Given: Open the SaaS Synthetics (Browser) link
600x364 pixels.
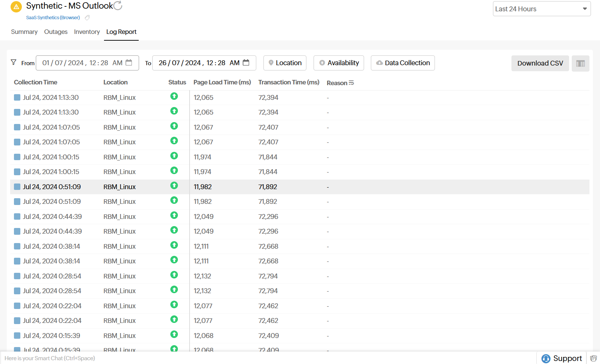Looking at the screenshot, I should [x=53, y=18].
